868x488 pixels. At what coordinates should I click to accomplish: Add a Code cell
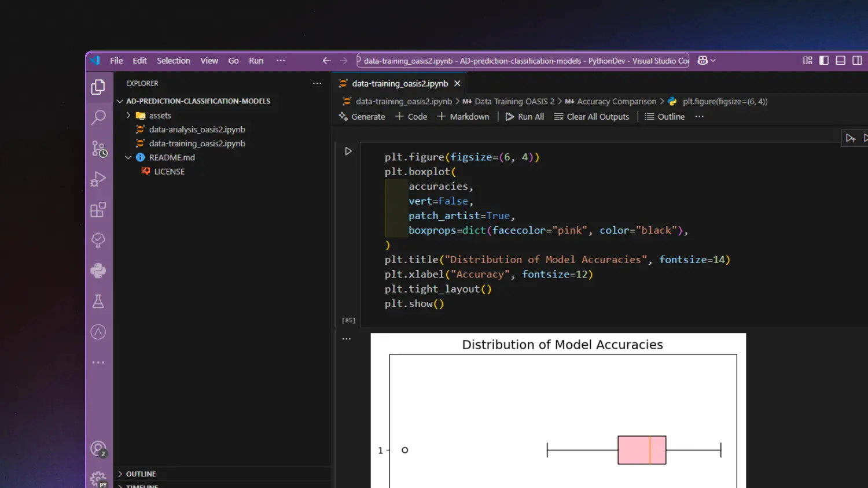point(411,116)
